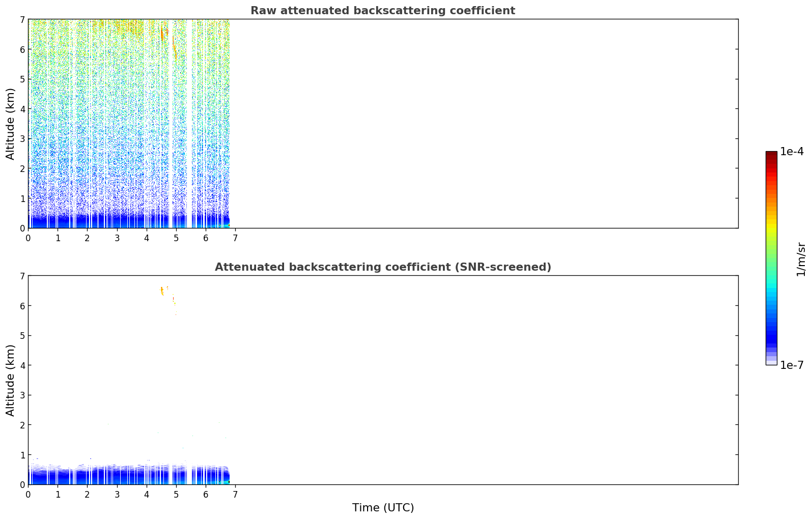Screen dimensions: 812x519
Task: Select the top plot's 'Altitude (km)' label
Action: pos(11,124)
